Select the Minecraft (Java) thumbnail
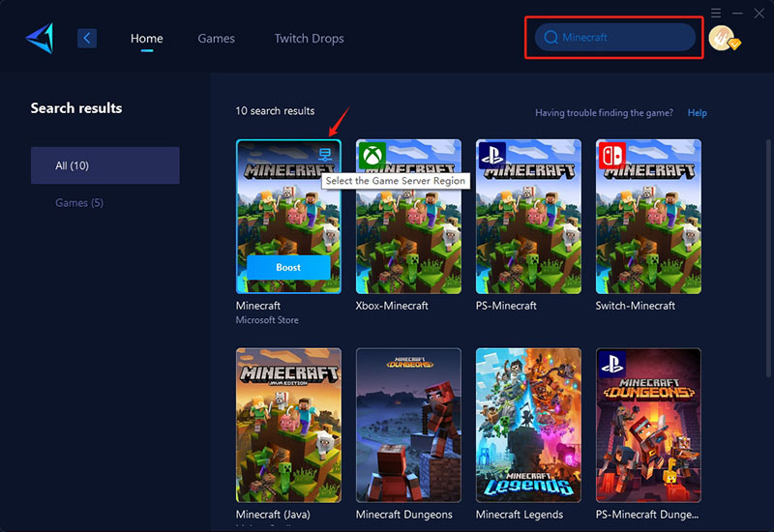Viewport: 774px width, 532px height. (x=288, y=425)
